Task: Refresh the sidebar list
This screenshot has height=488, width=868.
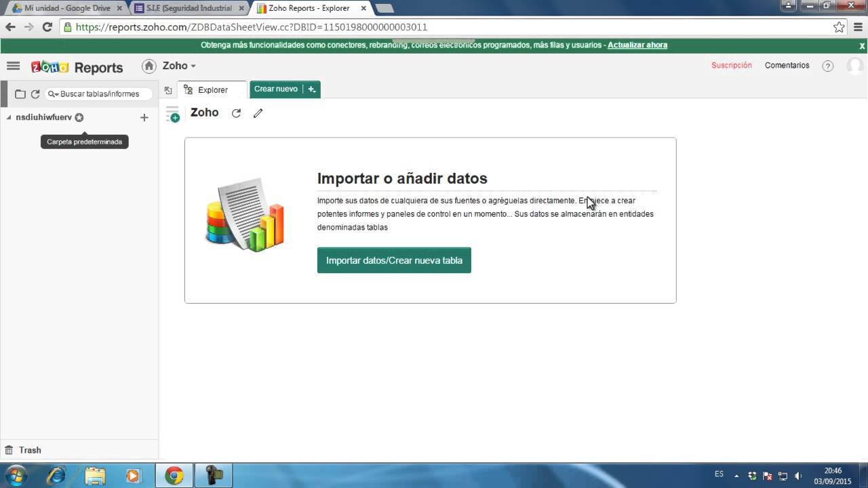Action: pos(35,94)
